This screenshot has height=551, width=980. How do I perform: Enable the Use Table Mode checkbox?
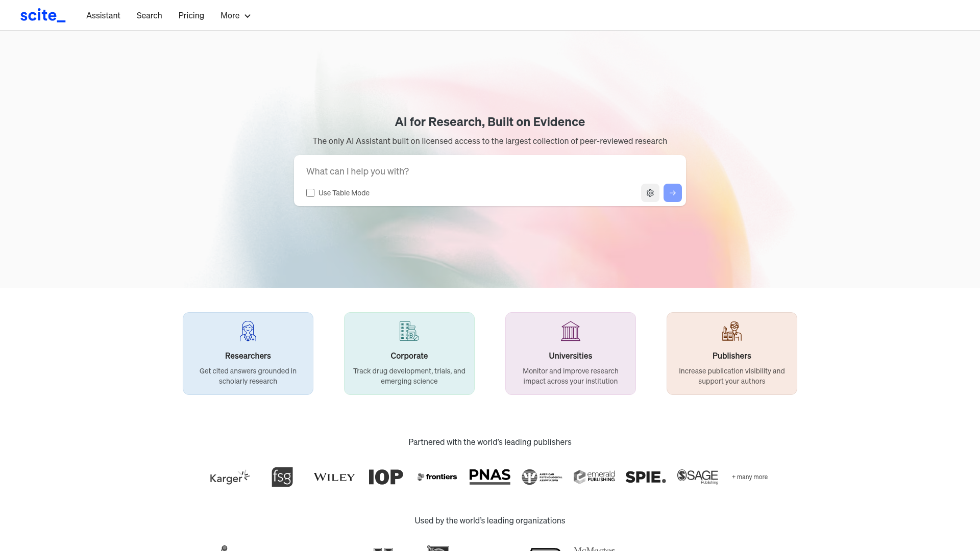[x=310, y=193]
